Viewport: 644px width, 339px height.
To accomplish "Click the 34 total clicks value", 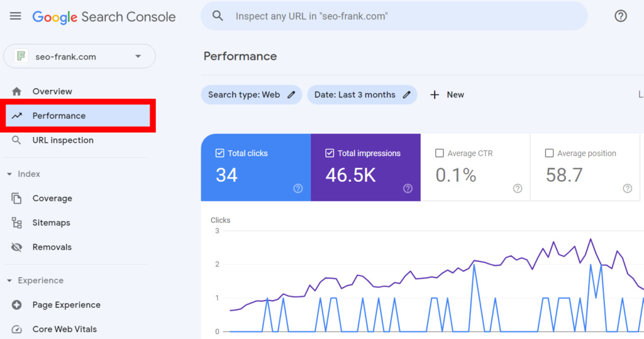I will [x=226, y=175].
